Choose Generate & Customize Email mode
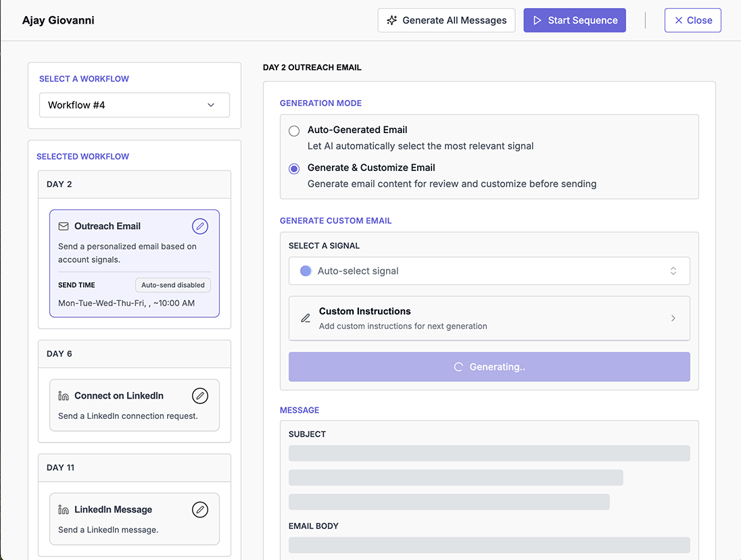The image size is (741, 560). pos(294,169)
